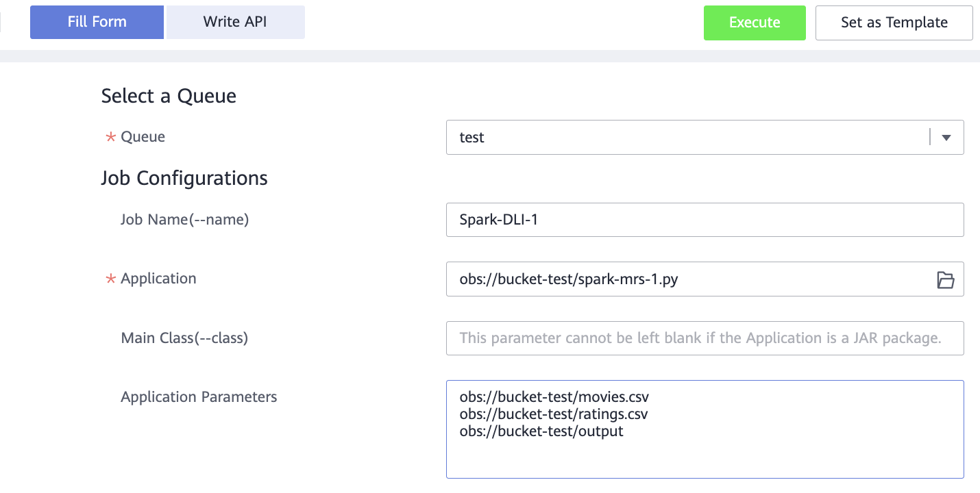Click the ratings.csv line in Application Parameters
Screen dimensions: 980x493
(x=554, y=414)
